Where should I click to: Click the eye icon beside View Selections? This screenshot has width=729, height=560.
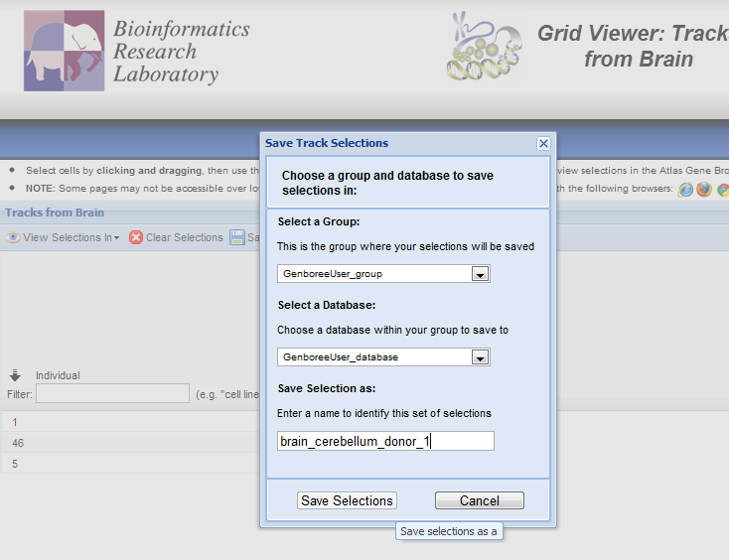pos(14,237)
